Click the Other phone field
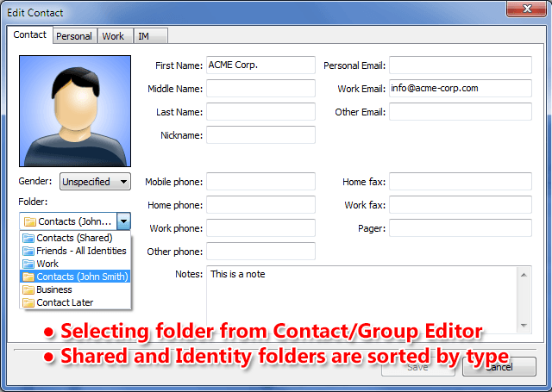Image resolution: width=552 pixels, height=392 pixels. pyautogui.click(x=260, y=251)
